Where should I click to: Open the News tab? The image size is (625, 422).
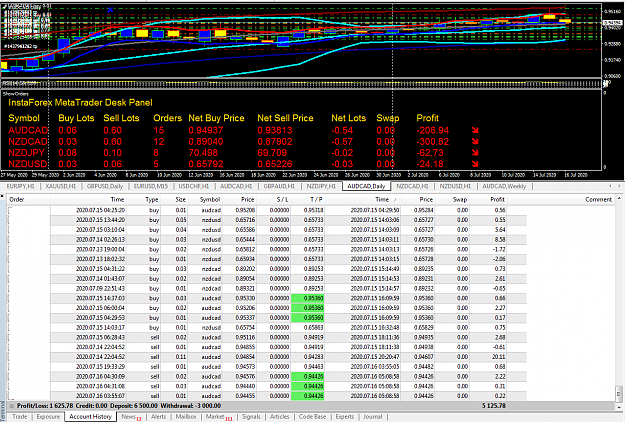[131, 417]
